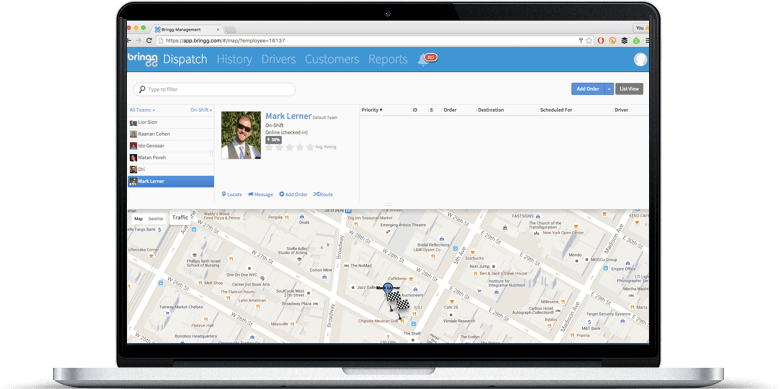Screen dimensions: 781x389
Task: Switch to List View
Action: (x=629, y=89)
